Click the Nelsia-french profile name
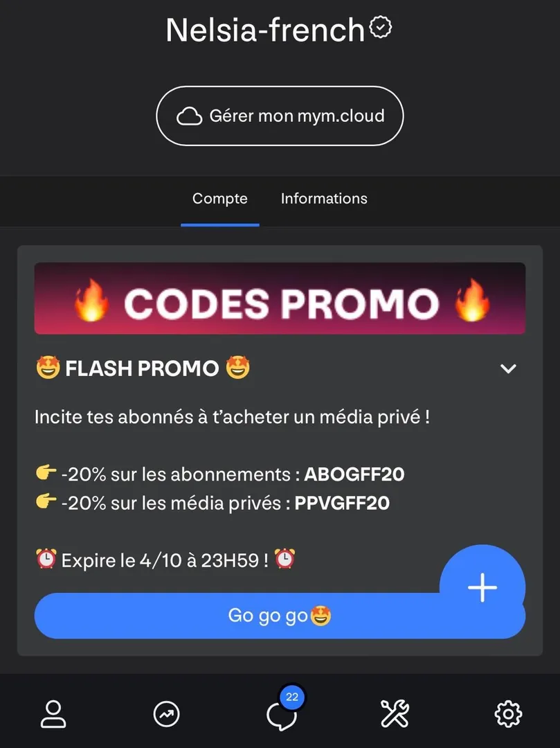This screenshot has height=748, width=560. (265, 30)
